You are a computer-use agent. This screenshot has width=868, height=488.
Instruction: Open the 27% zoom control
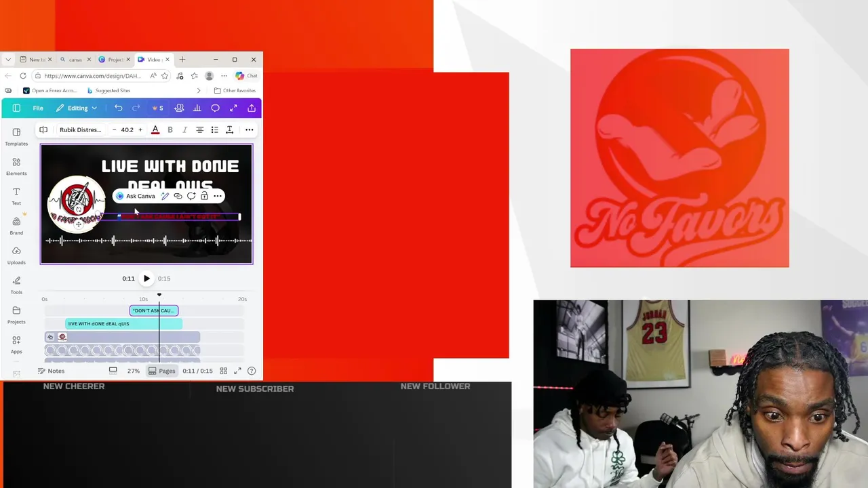(134, 371)
